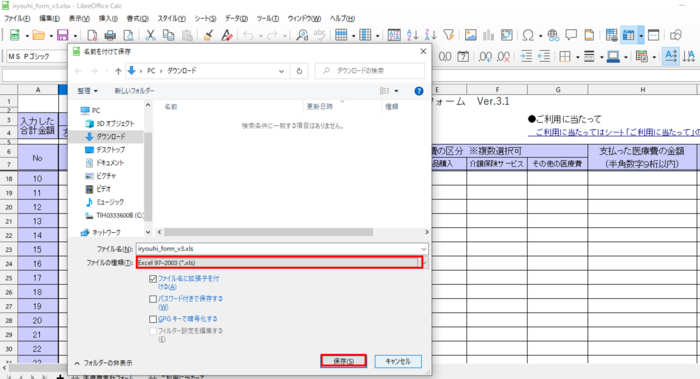Click the refresh icon beside the address bar

(x=299, y=71)
